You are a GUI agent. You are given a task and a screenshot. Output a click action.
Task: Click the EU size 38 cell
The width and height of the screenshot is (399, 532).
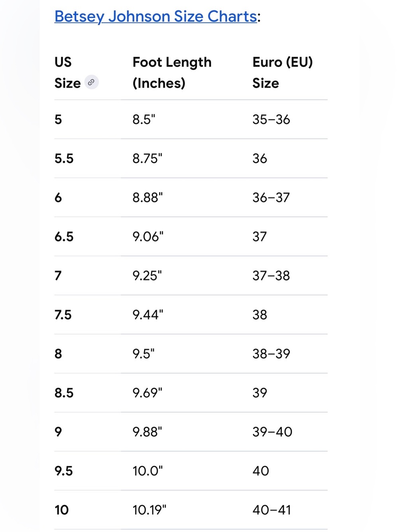(x=260, y=315)
